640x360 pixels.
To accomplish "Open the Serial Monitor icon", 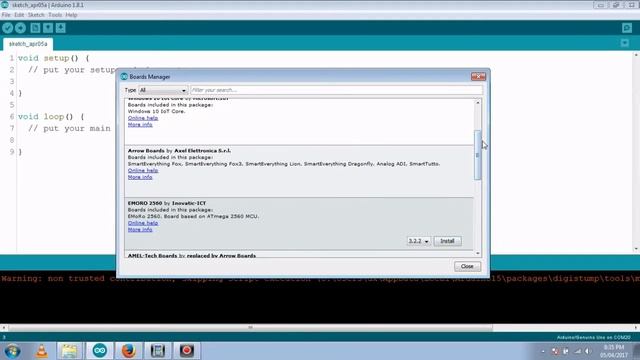I will (627, 28).
